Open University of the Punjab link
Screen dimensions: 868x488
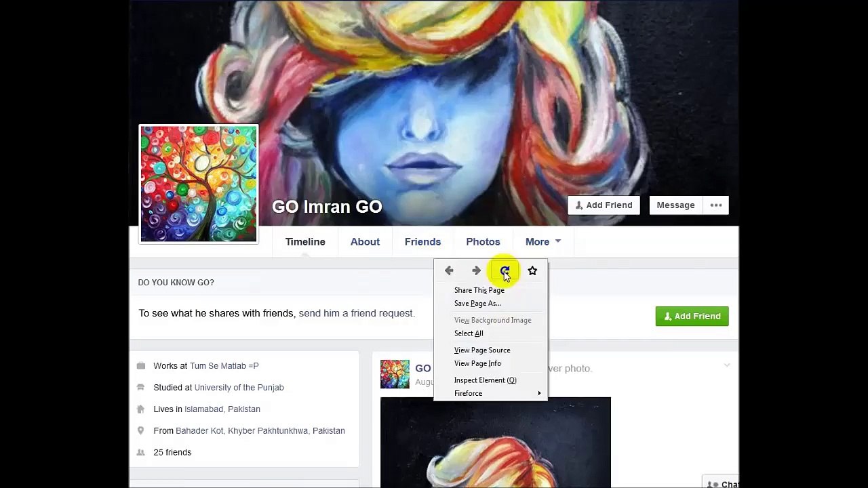pyautogui.click(x=239, y=388)
